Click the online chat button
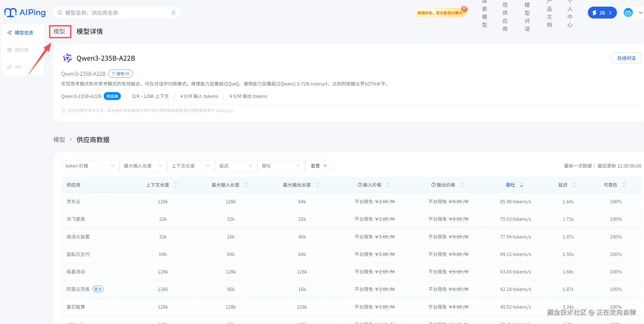Screen dimensions: 644x324 (626, 58)
